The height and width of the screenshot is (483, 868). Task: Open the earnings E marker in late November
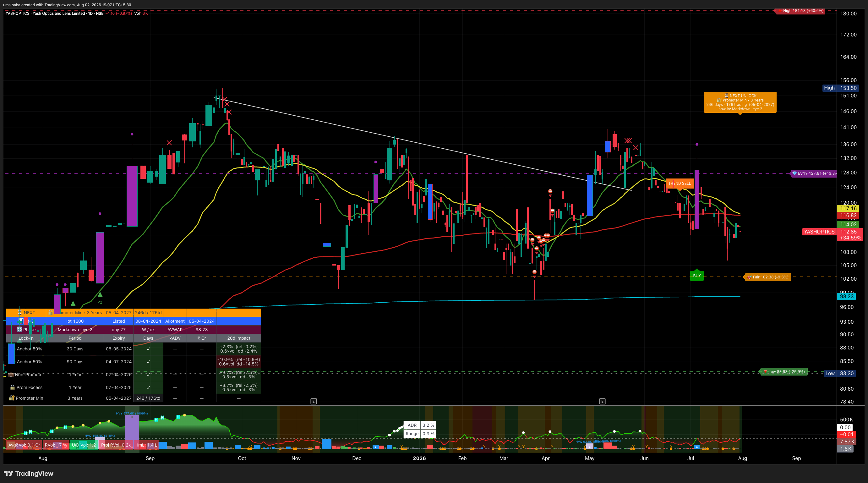(314, 401)
